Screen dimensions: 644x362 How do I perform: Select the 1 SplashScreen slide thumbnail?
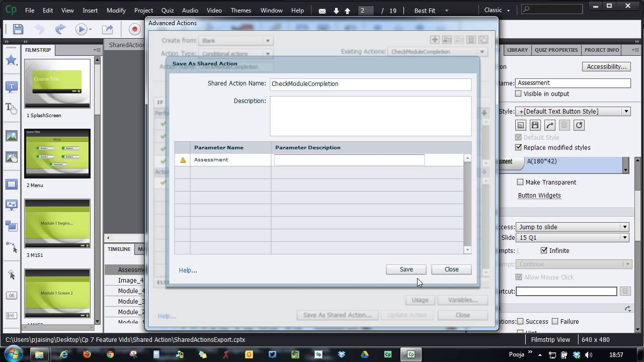coord(57,83)
